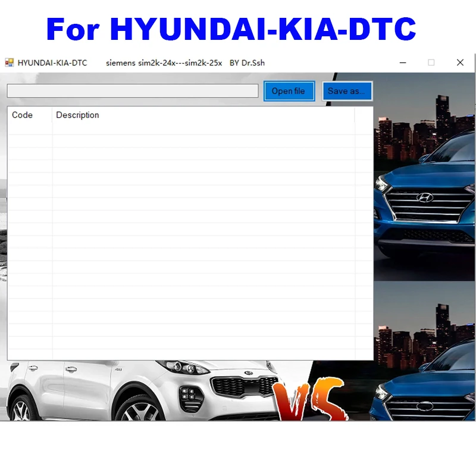Click the grayed-out maximize window icon
This screenshot has height=476, width=476.
[431, 62]
